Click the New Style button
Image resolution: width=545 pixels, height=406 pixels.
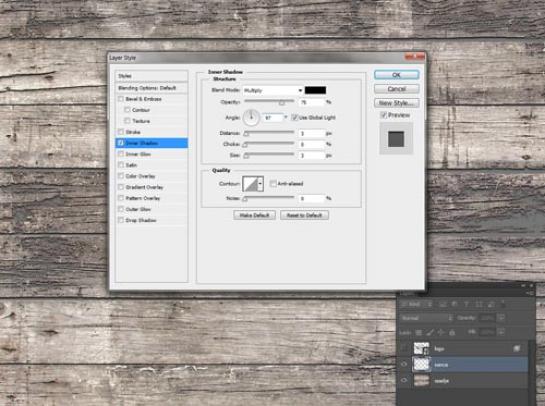click(x=397, y=103)
